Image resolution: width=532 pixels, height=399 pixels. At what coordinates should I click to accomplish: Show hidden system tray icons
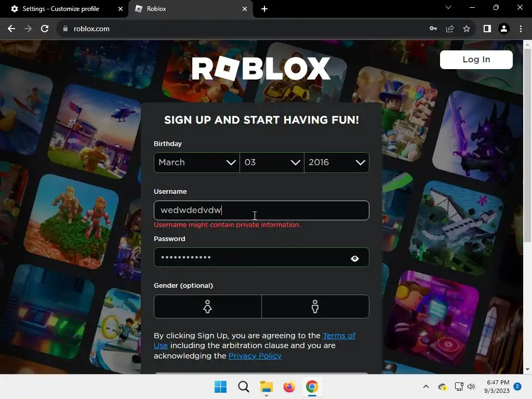426,387
